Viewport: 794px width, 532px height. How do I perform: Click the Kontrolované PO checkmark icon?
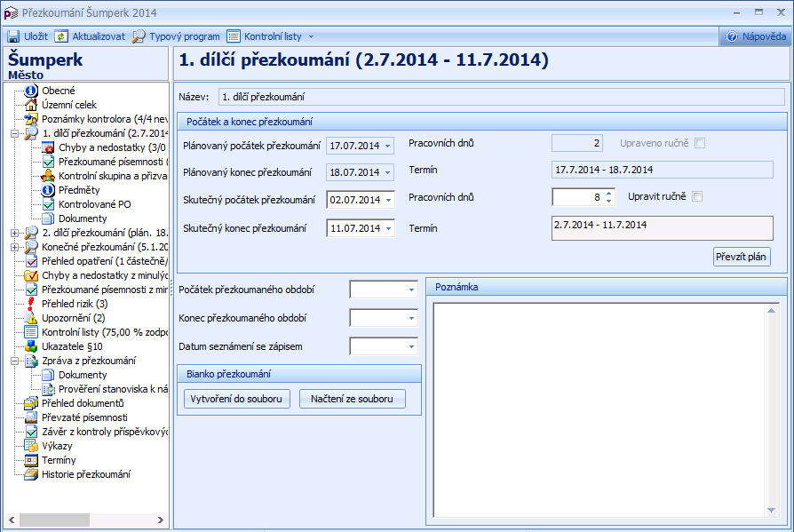(48, 204)
